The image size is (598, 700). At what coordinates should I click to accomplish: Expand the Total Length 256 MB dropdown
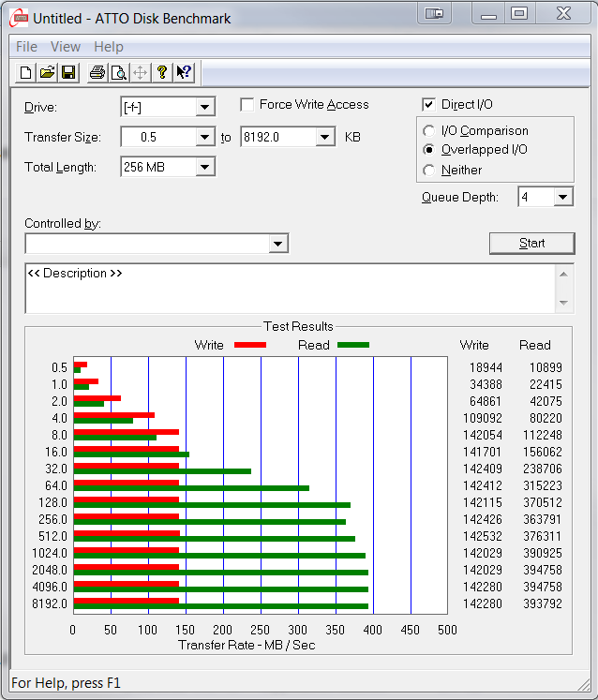coord(205,168)
